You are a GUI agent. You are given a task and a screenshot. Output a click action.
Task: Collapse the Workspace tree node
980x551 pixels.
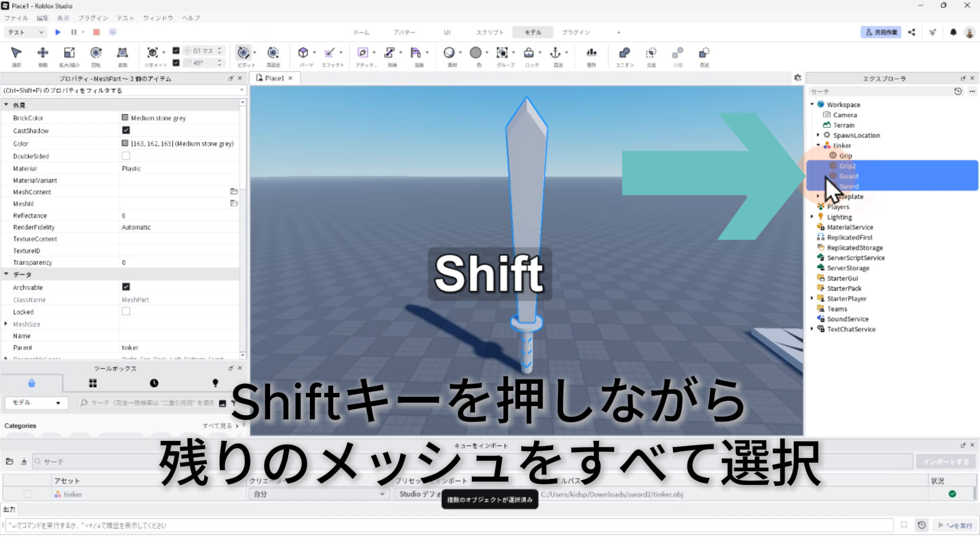812,105
